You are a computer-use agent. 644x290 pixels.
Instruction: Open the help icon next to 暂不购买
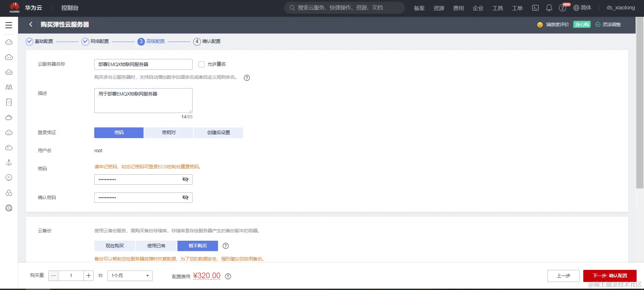(226, 246)
